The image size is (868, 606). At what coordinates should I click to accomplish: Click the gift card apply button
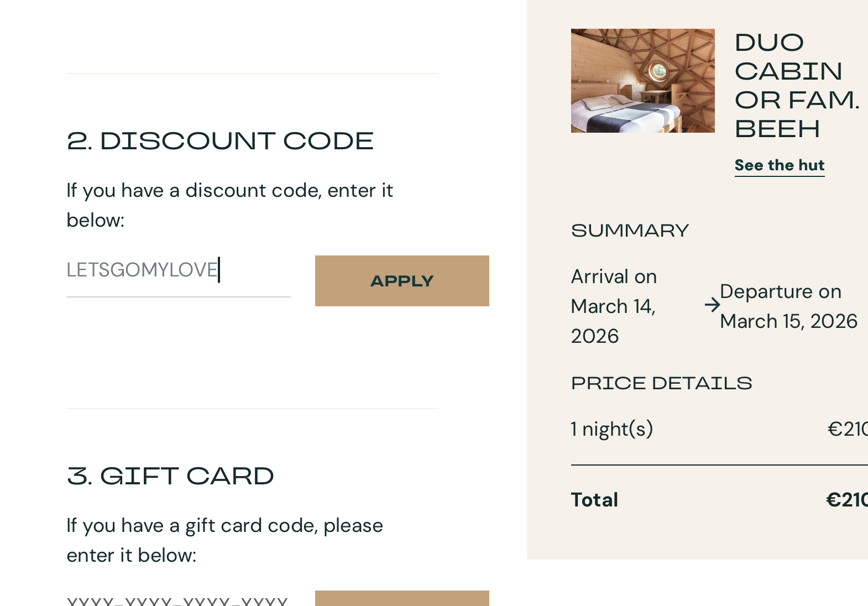402,599
